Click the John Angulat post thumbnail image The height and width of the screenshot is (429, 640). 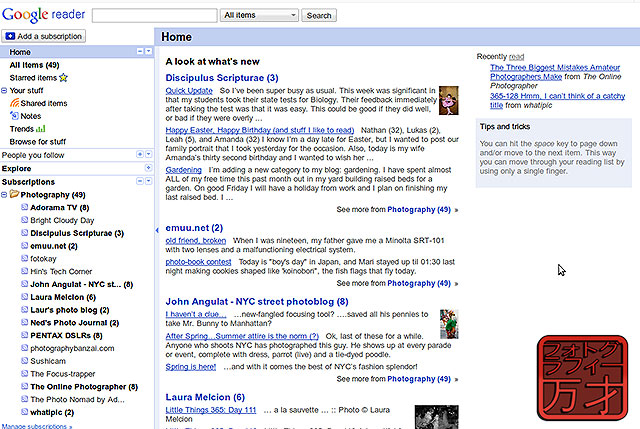point(449,324)
